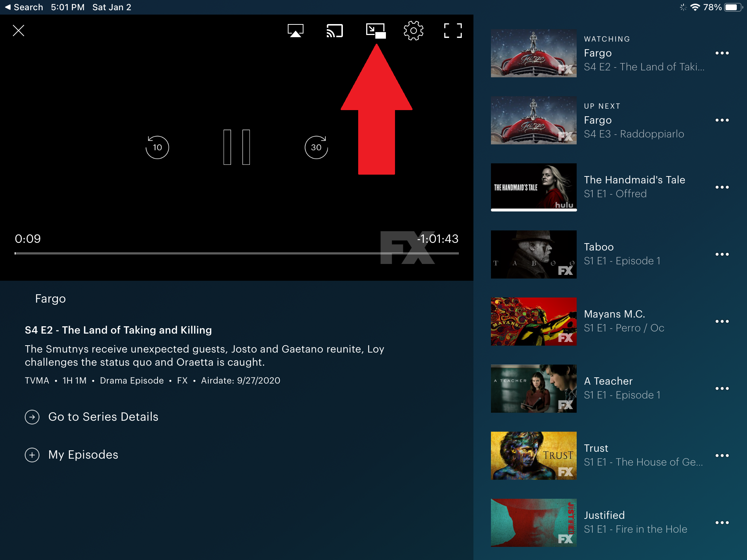Image resolution: width=747 pixels, height=560 pixels.
Task: Tap the Wi-Fi icon in status bar
Action: (695, 7)
